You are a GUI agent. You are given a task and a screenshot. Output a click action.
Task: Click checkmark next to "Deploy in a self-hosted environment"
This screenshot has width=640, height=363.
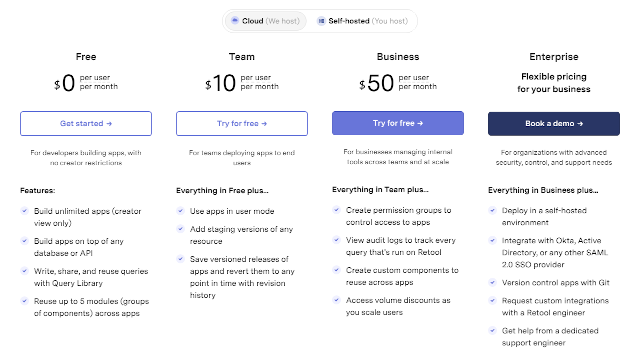pos(492,210)
